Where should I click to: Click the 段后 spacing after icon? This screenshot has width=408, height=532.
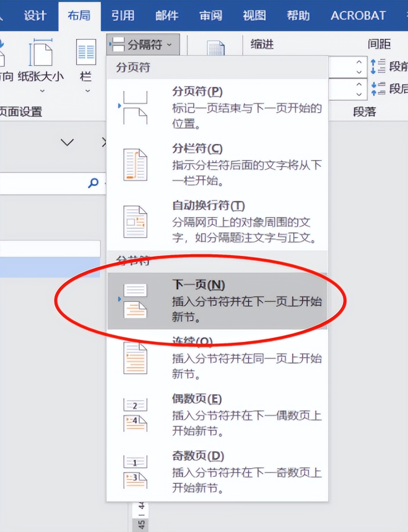pyautogui.click(x=378, y=88)
